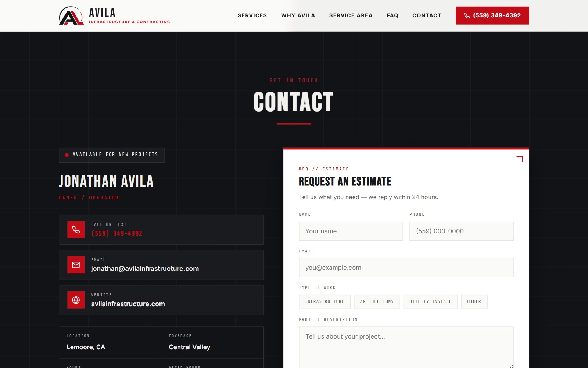Open the jonathan@avilainfrastructure.com email link
Viewport: 588px width, 368px height.
pyautogui.click(x=145, y=269)
